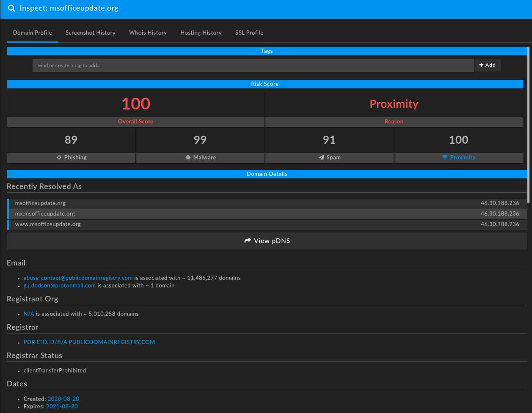Click the Malware bug icon
This screenshot has height=413, width=532.
click(x=188, y=157)
